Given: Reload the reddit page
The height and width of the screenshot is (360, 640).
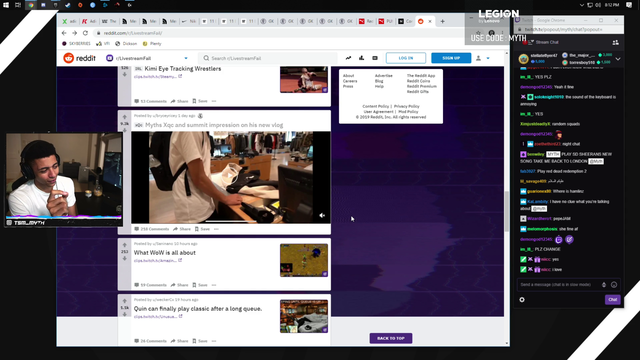Looking at the screenshot, I should click(85, 33).
